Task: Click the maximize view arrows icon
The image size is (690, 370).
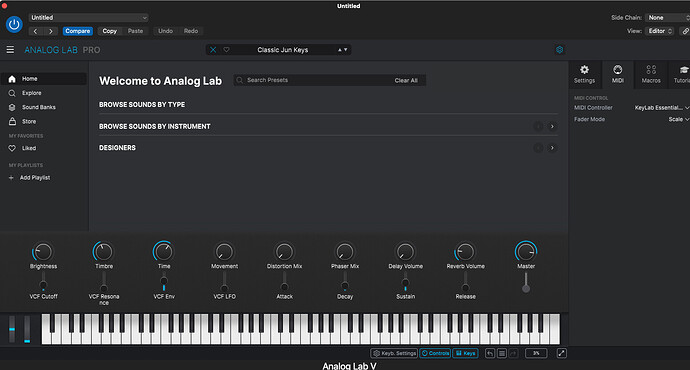Action: (x=562, y=353)
